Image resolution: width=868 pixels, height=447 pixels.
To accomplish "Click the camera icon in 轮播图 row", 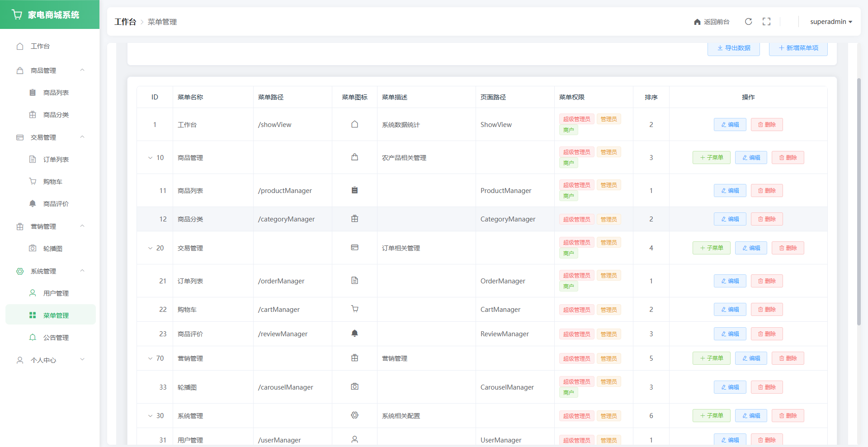I will (354, 387).
